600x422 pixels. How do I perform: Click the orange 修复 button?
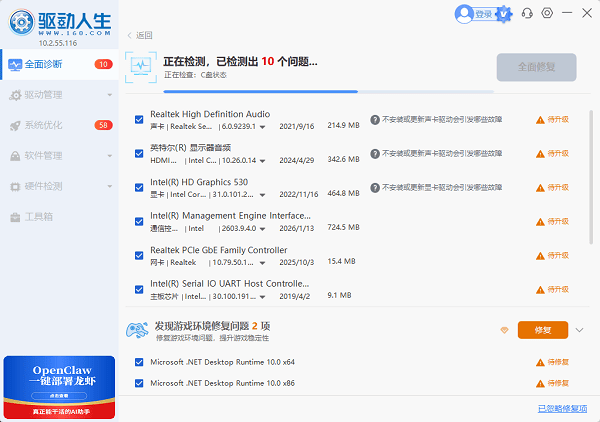click(543, 330)
